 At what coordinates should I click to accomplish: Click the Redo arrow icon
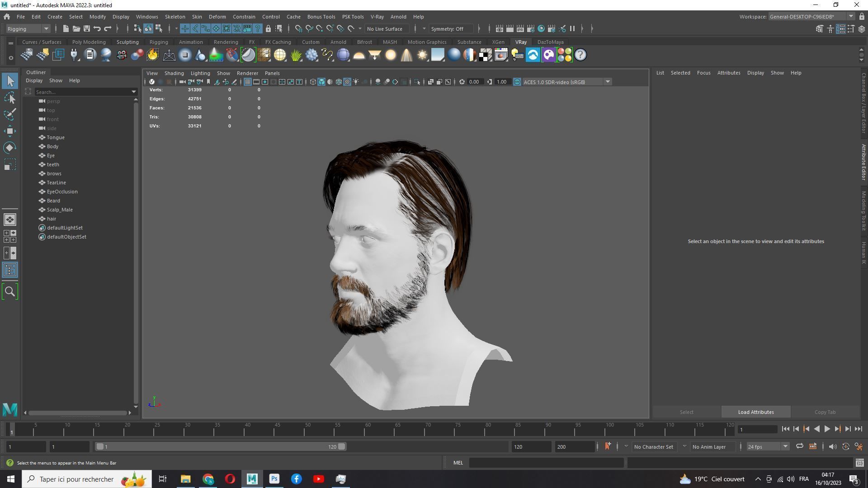click(108, 29)
